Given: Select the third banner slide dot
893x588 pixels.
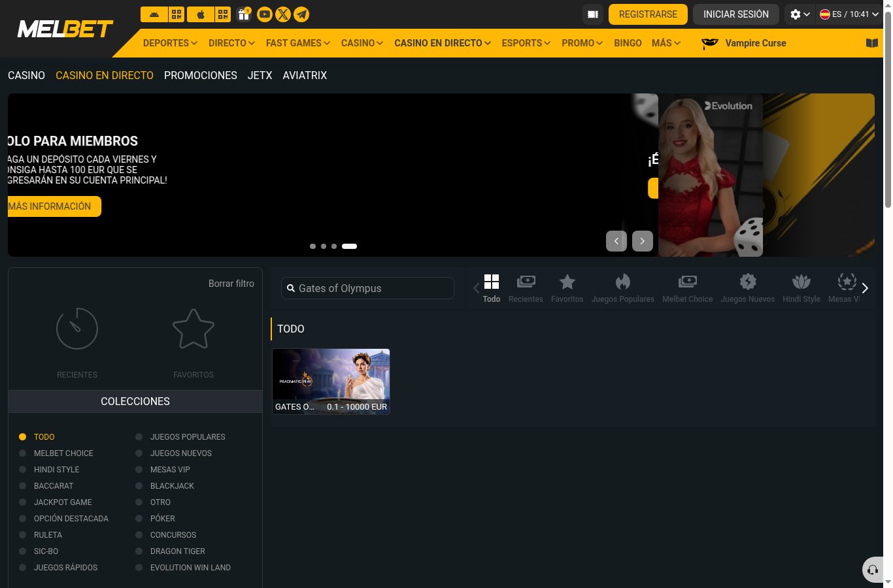Looking at the screenshot, I should pos(333,246).
